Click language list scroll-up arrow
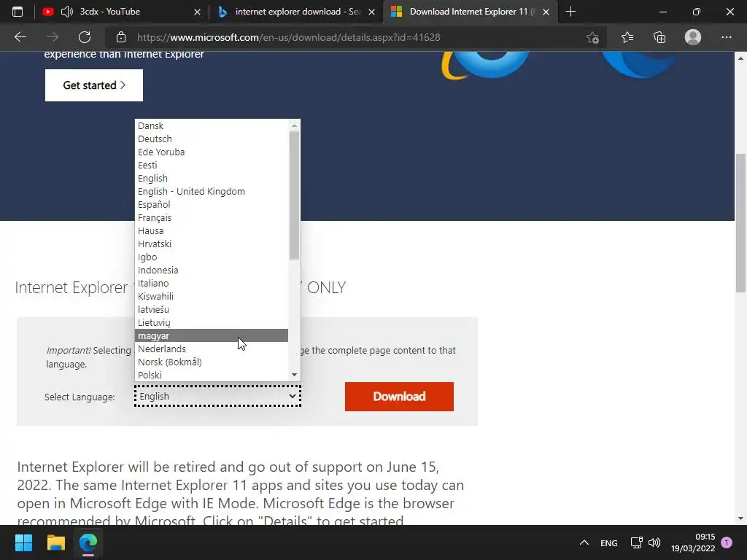This screenshot has height=560, width=747. [294, 125]
